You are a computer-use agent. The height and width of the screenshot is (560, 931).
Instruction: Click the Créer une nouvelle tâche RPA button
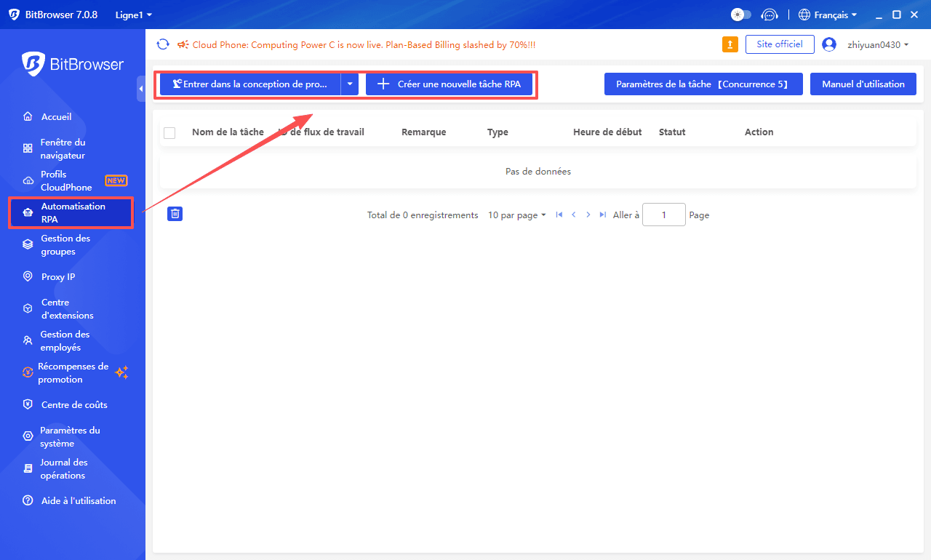pos(449,84)
